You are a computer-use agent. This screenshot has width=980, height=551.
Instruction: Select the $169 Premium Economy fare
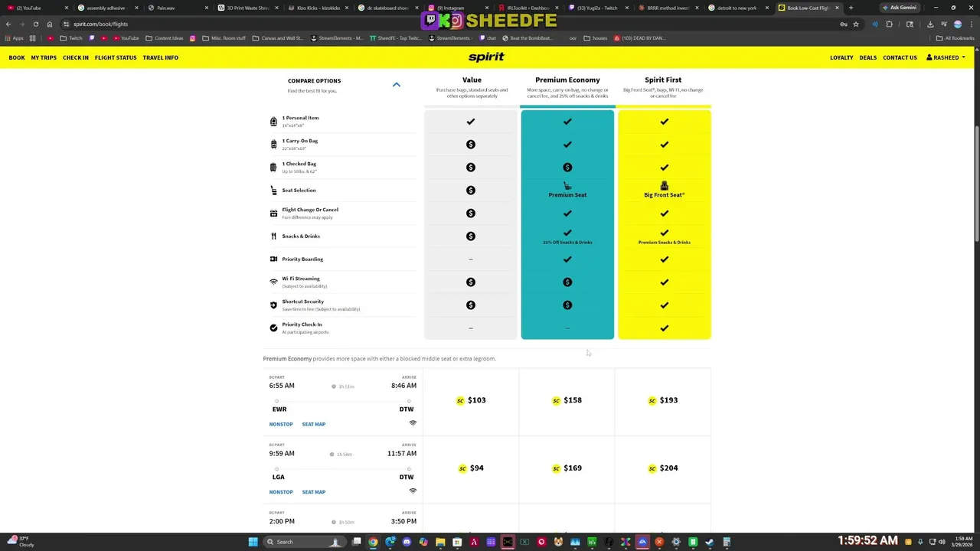click(x=567, y=468)
